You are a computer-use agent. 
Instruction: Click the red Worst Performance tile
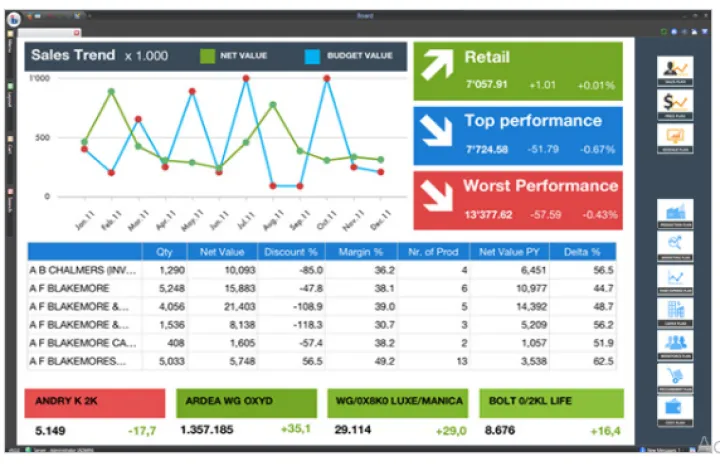(517, 200)
